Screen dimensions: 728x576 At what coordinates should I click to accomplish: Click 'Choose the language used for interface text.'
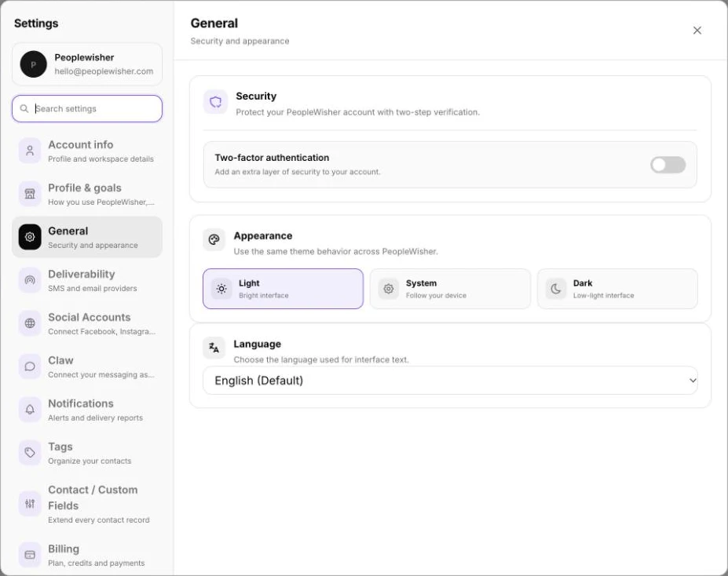(321, 359)
